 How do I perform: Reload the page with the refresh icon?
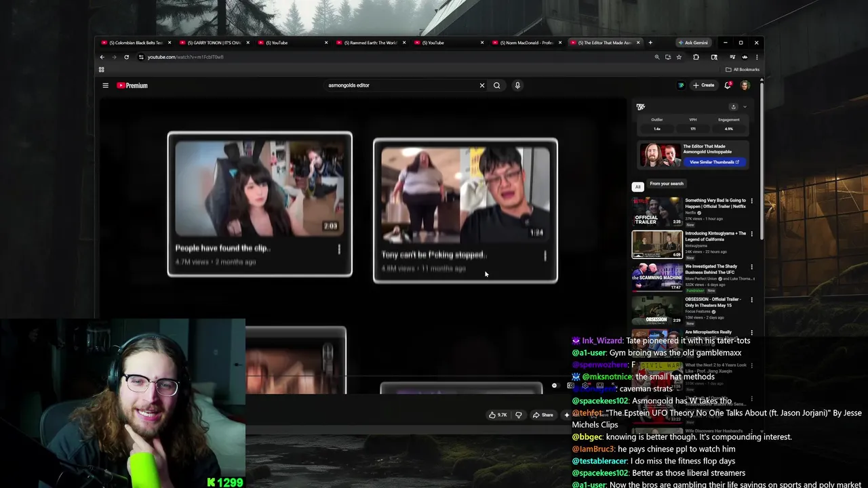(x=126, y=57)
